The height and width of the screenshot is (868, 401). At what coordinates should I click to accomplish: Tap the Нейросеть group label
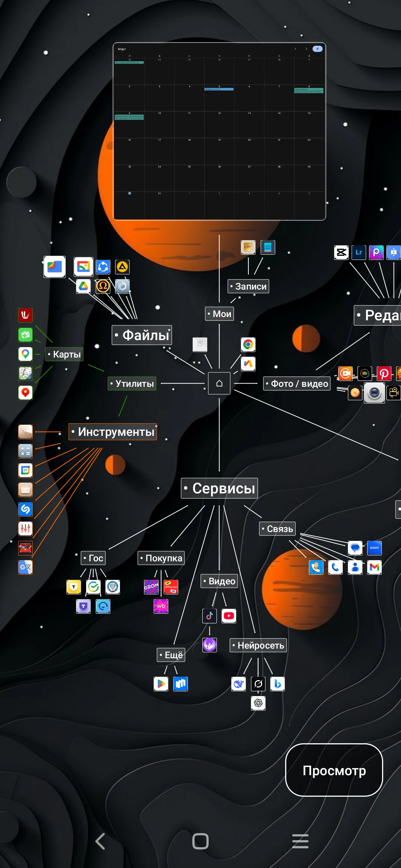coord(258,645)
